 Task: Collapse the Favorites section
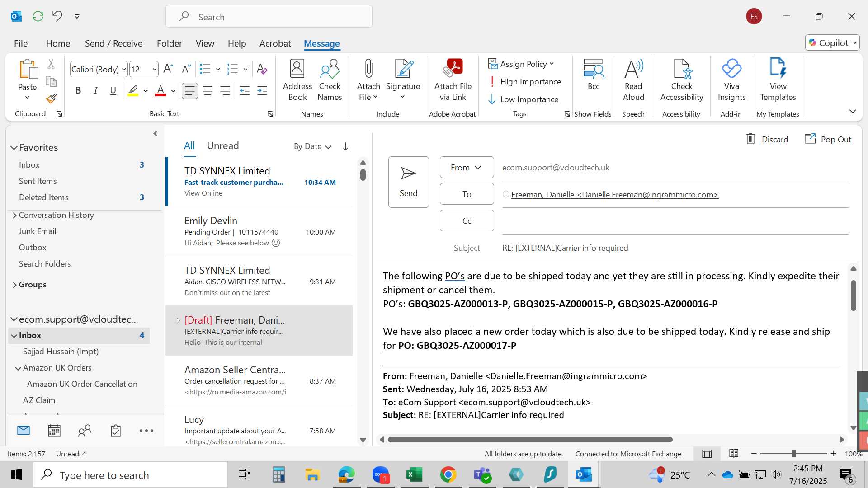tap(14, 148)
